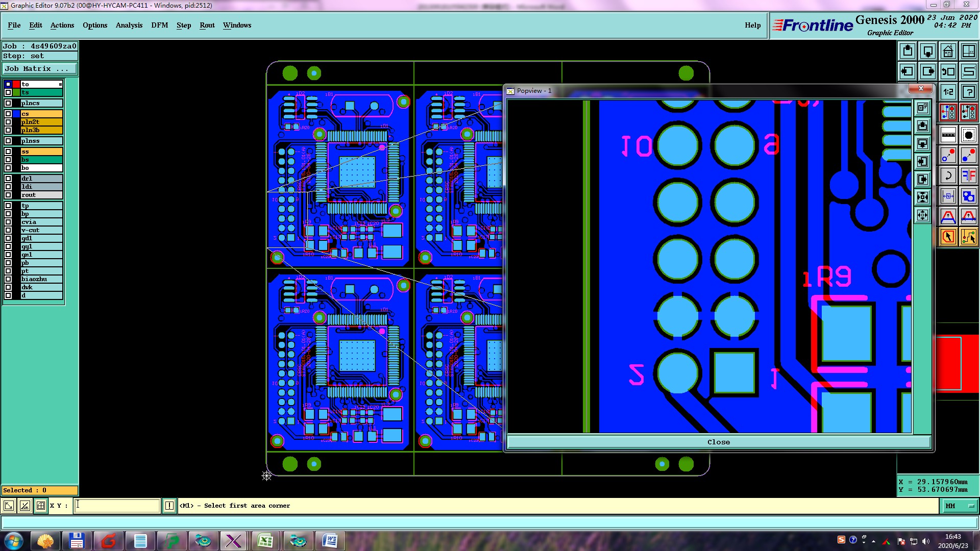The width and height of the screenshot is (980, 551).
Task: Click the angle snap icon in coordinate bar
Action: tap(24, 506)
